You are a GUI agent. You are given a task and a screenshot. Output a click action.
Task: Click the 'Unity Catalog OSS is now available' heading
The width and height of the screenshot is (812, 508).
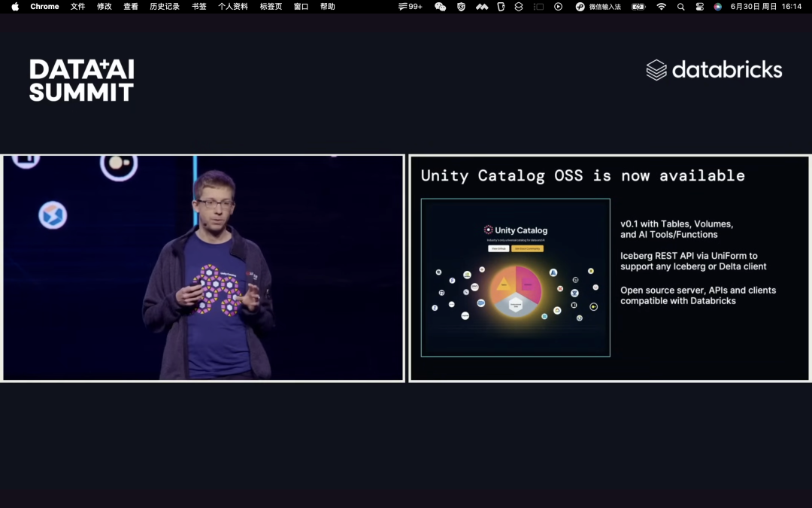point(583,175)
